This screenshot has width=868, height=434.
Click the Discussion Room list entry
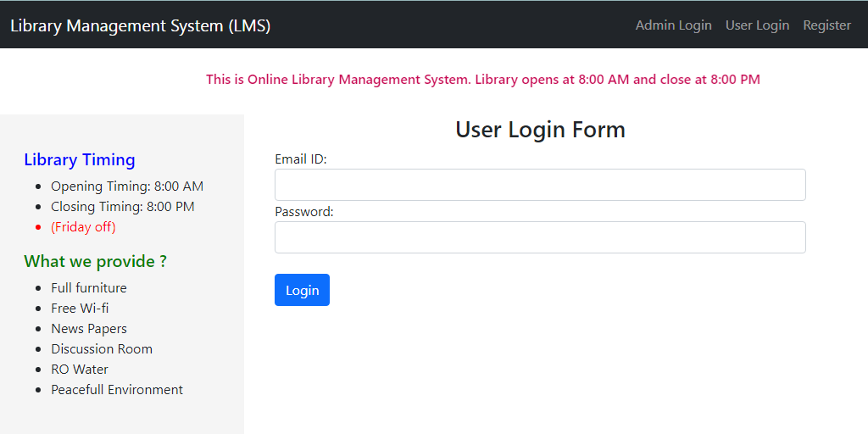102,349
